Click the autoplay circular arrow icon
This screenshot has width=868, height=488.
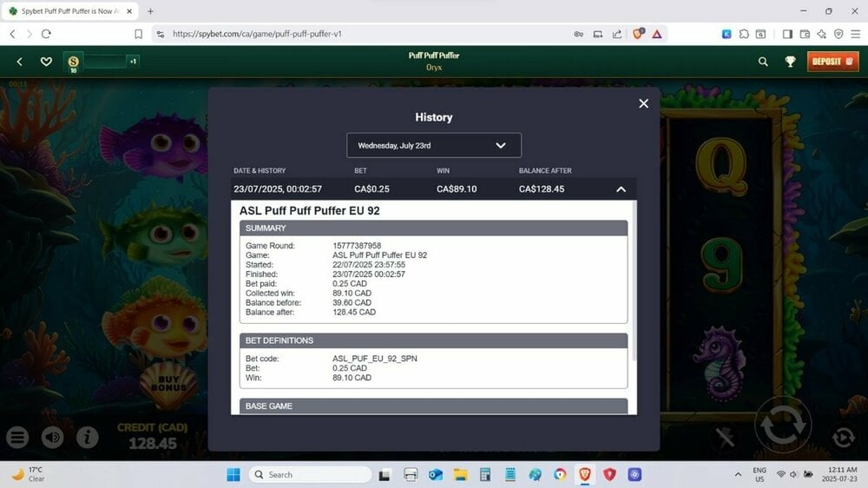[x=843, y=438]
